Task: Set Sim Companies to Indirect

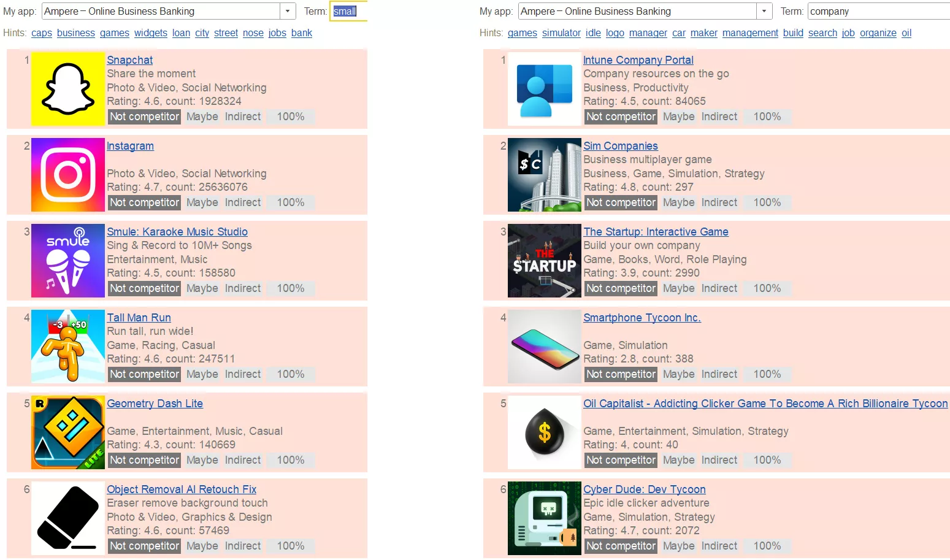Action: 719,202
